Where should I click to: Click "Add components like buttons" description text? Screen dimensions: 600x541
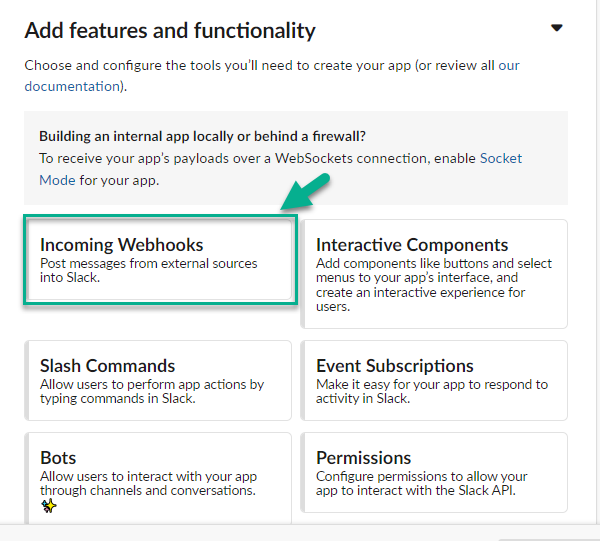tap(433, 264)
